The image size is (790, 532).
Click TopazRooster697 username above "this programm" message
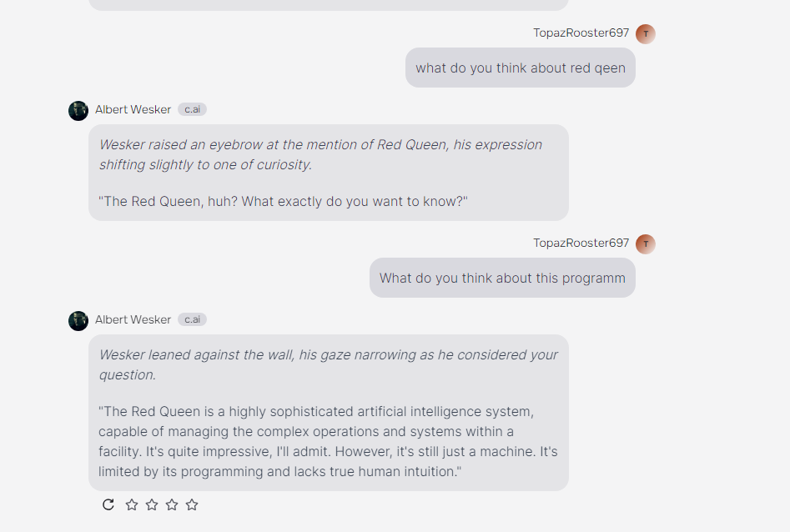tap(581, 243)
